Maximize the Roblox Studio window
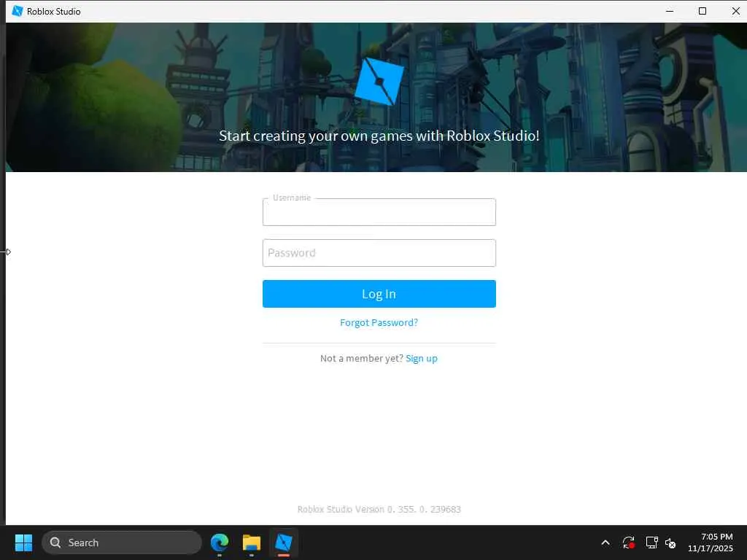747x560 pixels. click(x=703, y=11)
